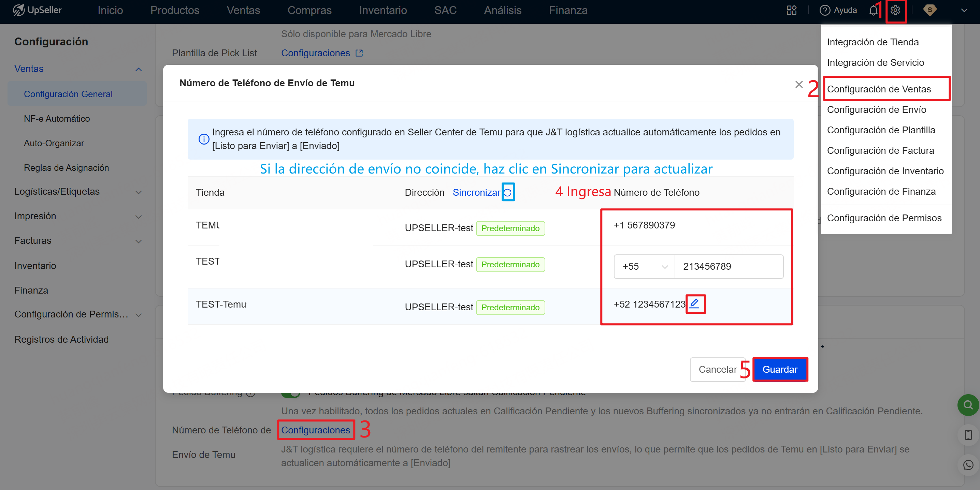Close the Temu phone number dialog

pyautogui.click(x=798, y=84)
